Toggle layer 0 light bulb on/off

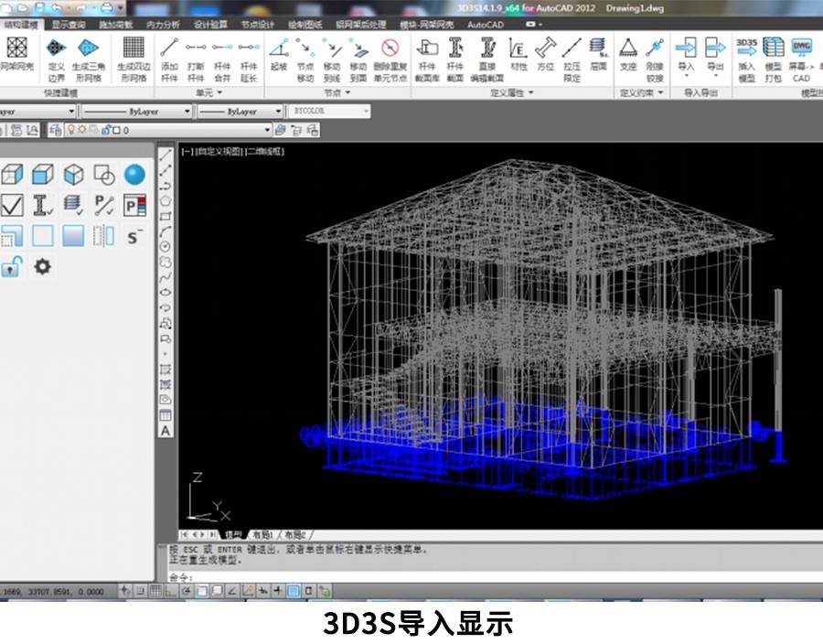coord(70,130)
